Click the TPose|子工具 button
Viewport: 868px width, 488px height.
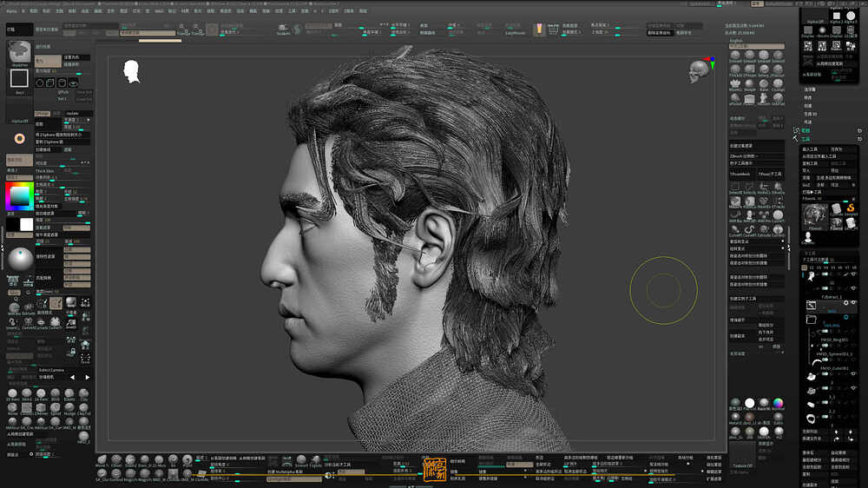(771, 174)
